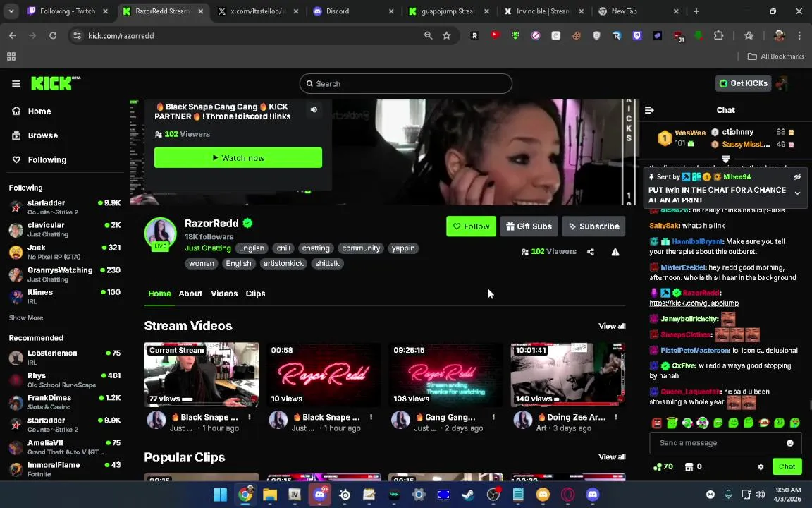Click the Chrome apps grid icon
This screenshot has width=812, height=508.
11,56
